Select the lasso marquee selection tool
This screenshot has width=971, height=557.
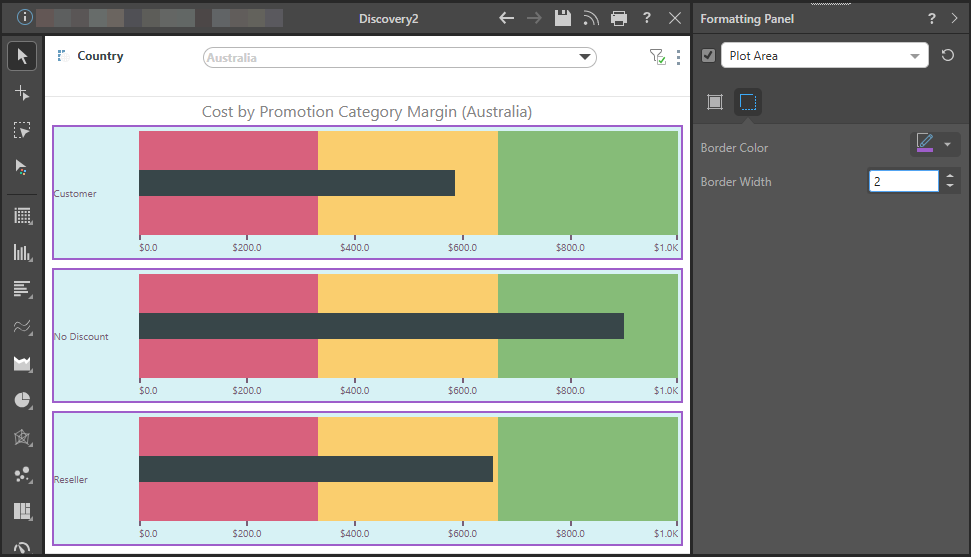pyautogui.click(x=22, y=130)
